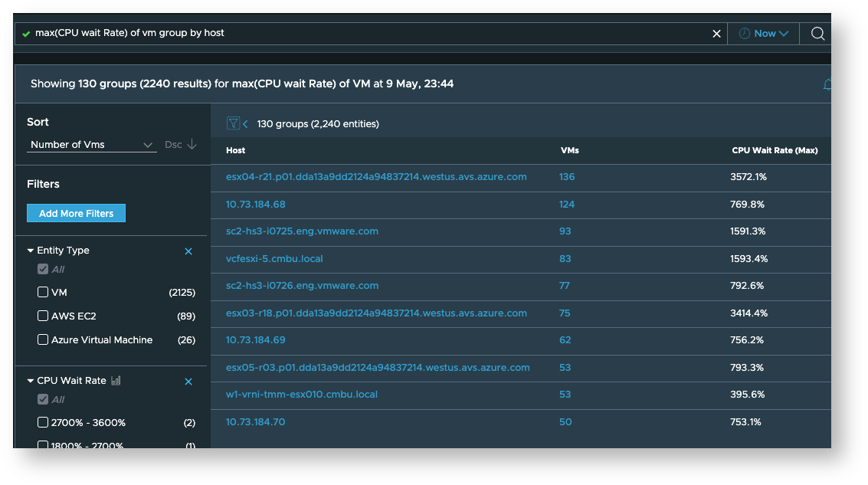868x485 pixels.
Task: Check the 2700% - 3600% range checkbox
Action: 43,422
